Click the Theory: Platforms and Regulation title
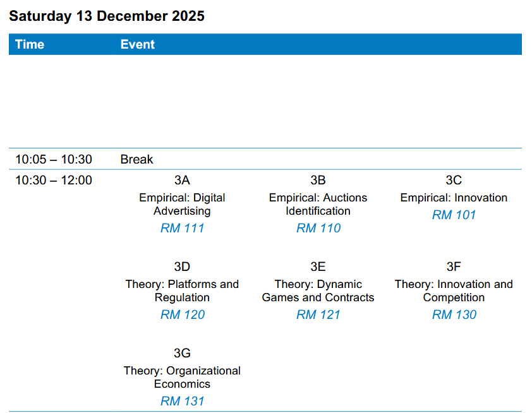The height and width of the screenshot is (413, 532). pyautogui.click(x=182, y=291)
